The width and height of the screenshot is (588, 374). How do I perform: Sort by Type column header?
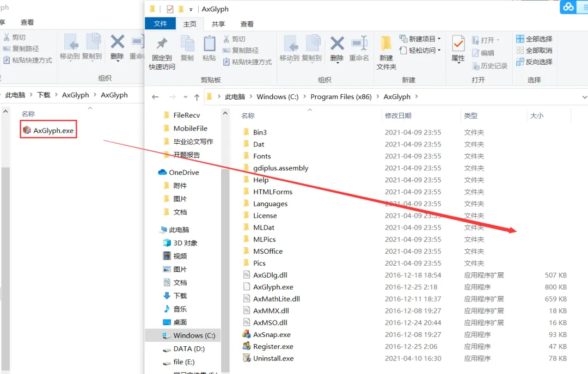point(470,115)
